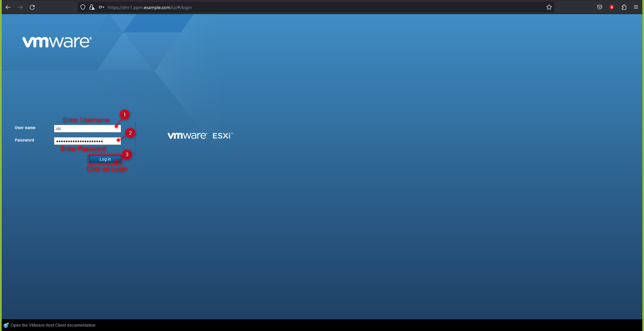The width and height of the screenshot is (644, 331).
Task: Click the help icon beside documentation link
Action: click(x=6, y=325)
